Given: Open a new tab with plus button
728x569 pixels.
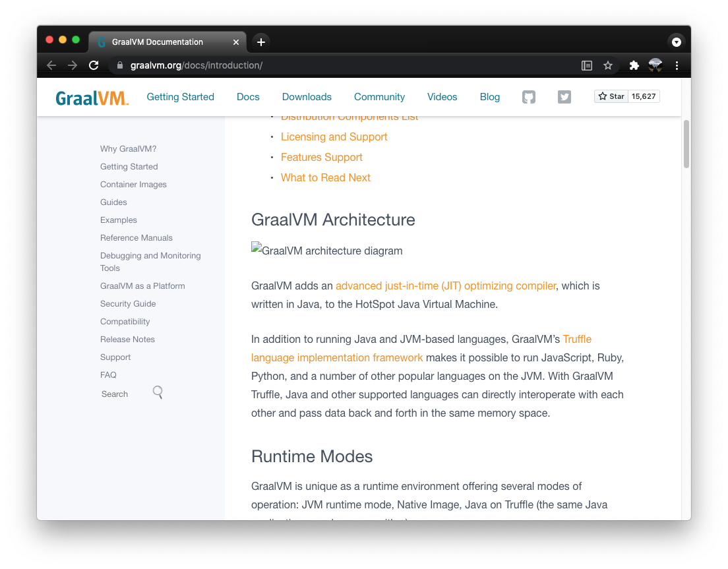Looking at the screenshot, I should (x=261, y=42).
